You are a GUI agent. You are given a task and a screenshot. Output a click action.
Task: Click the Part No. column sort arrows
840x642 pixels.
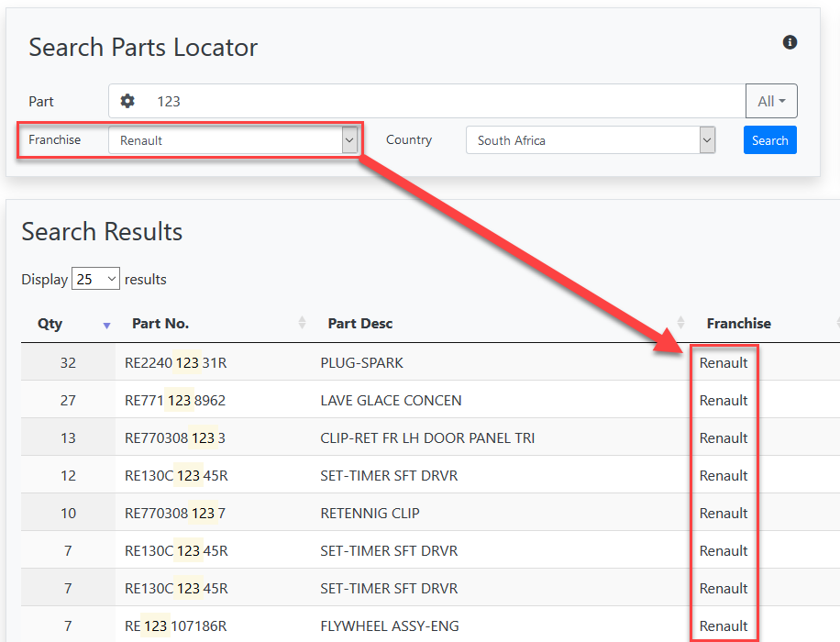pos(302,323)
